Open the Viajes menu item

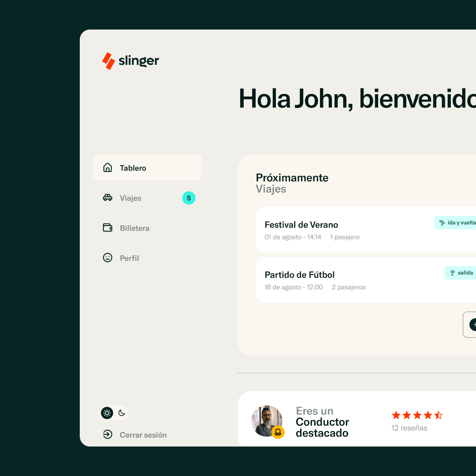[x=130, y=198]
